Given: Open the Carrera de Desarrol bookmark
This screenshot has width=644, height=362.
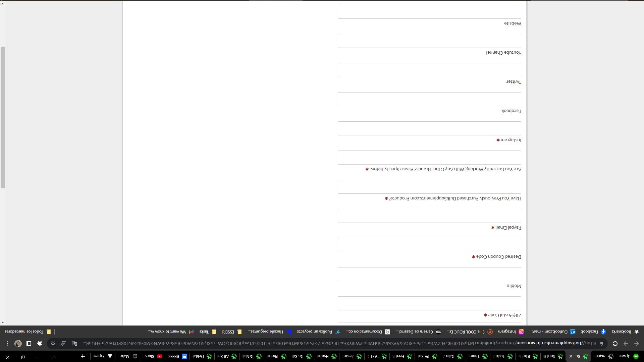Looking at the screenshot, I should click(418, 331).
